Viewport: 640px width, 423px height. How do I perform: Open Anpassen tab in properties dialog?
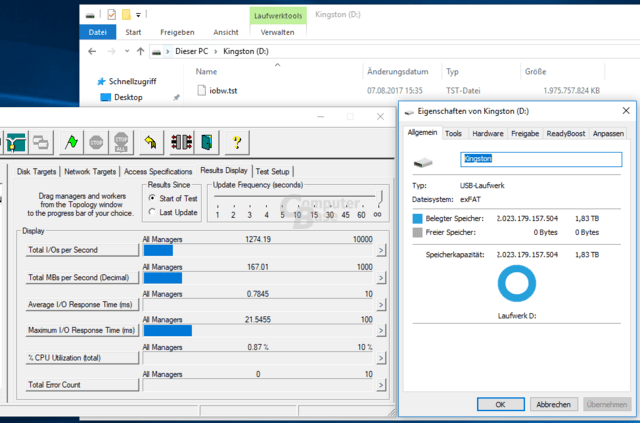[x=608, y=134]
